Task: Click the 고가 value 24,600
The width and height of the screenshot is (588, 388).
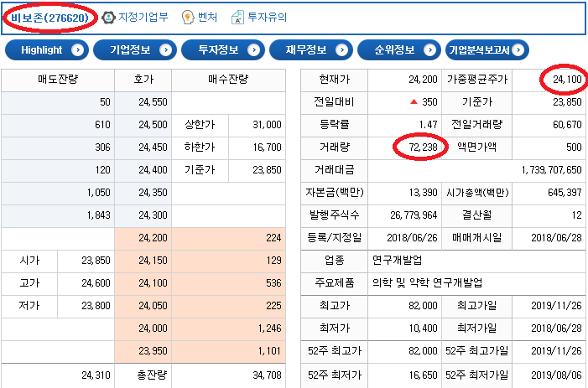Action: [96, 283]
